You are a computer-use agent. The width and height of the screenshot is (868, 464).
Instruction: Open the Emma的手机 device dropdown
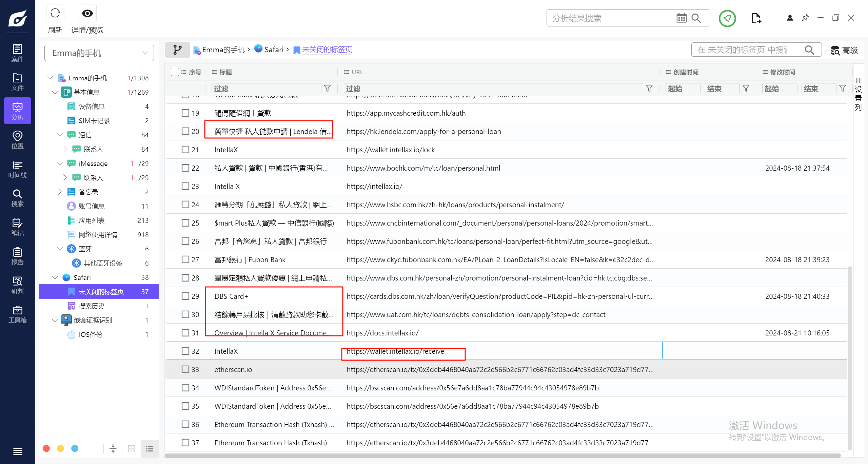[99, 53]
